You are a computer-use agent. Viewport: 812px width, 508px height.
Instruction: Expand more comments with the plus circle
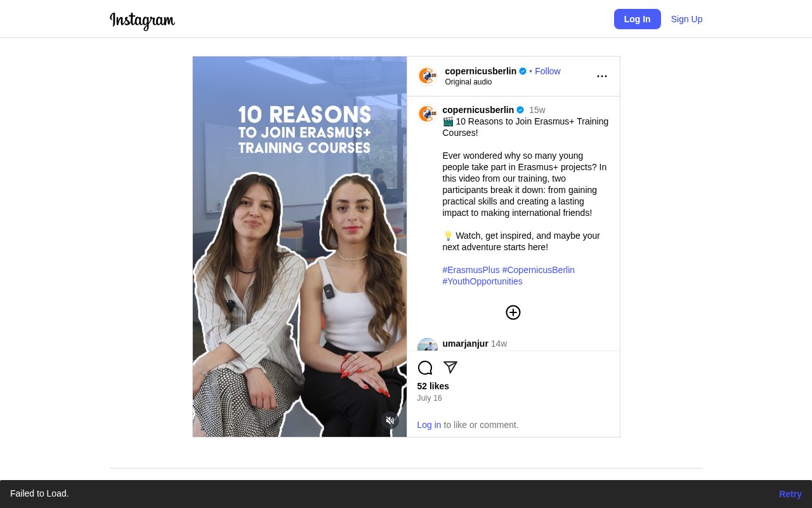(x=513, y=312)
